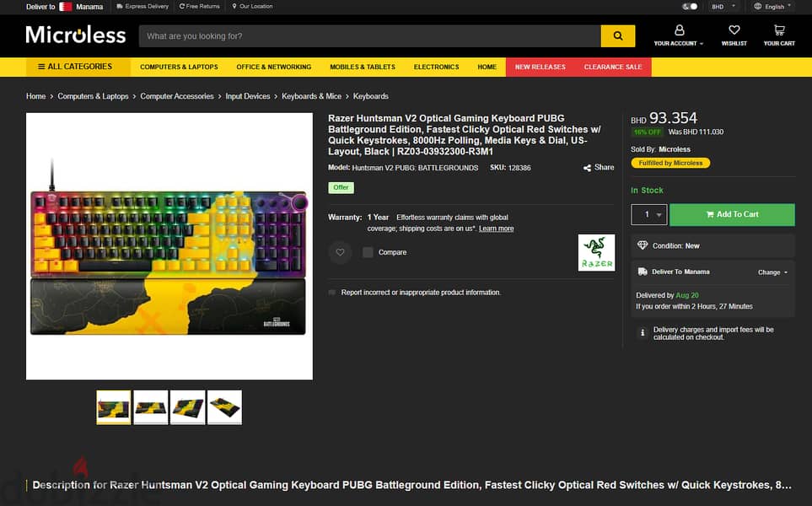Viewport: 812px width, 506px height.
Task: Click the Razer brand logo
Action: point(597,253)
